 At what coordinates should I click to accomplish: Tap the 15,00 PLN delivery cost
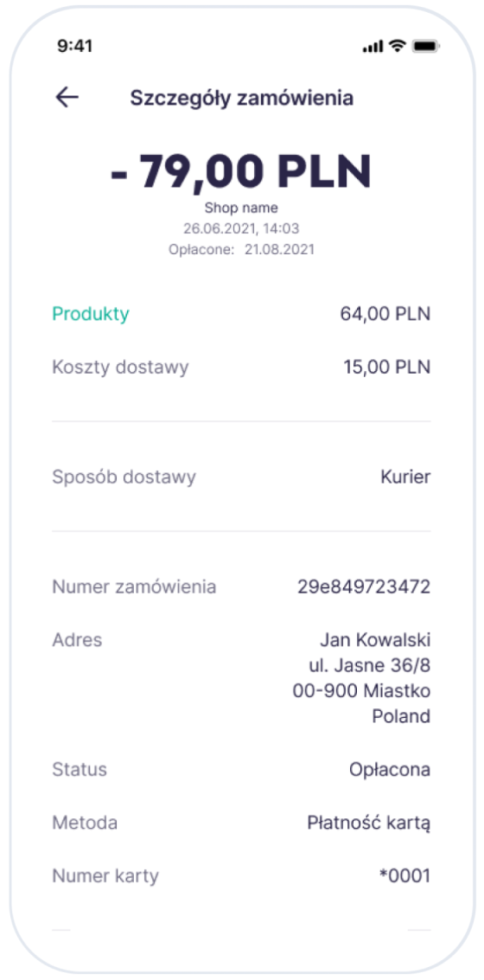pos(387,367)
